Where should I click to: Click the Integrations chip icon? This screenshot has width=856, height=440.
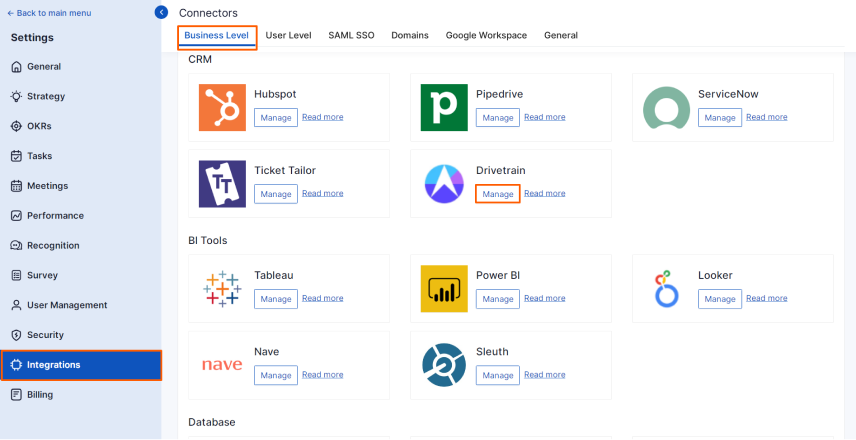pyautogui.click(x=16, y=365)
